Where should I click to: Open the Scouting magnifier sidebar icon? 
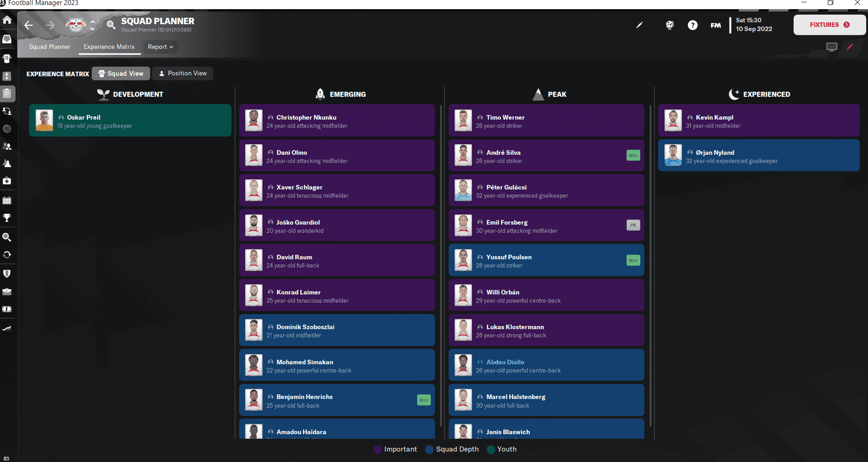point(7,237)
